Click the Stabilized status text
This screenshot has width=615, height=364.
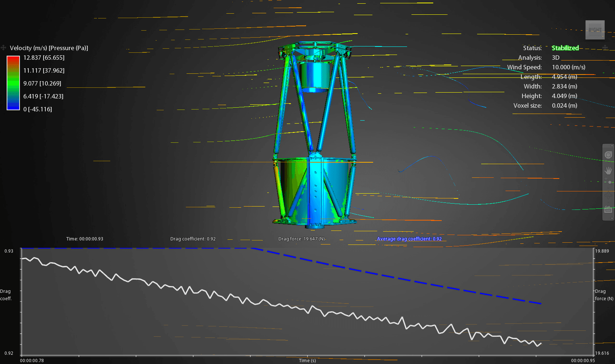[x=565, y=48]
